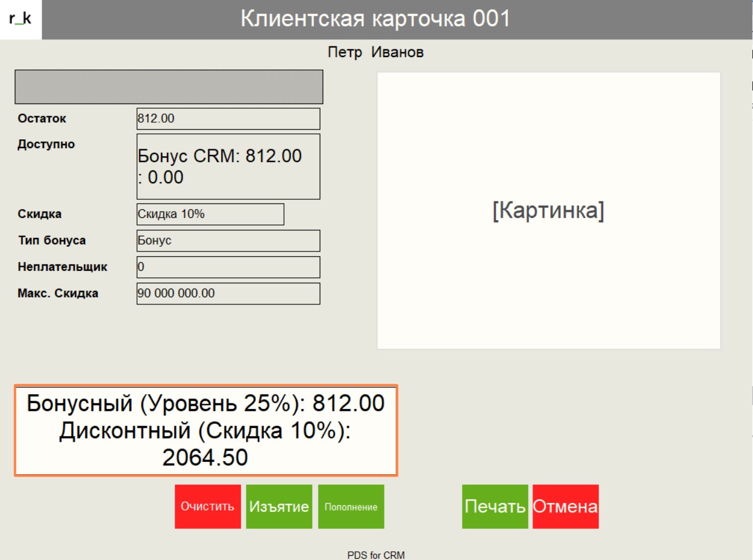Select the Остаток field showing 812.00
Image resolution: width=753 pixels, height=560 pixels.
(x=228, y=119)
